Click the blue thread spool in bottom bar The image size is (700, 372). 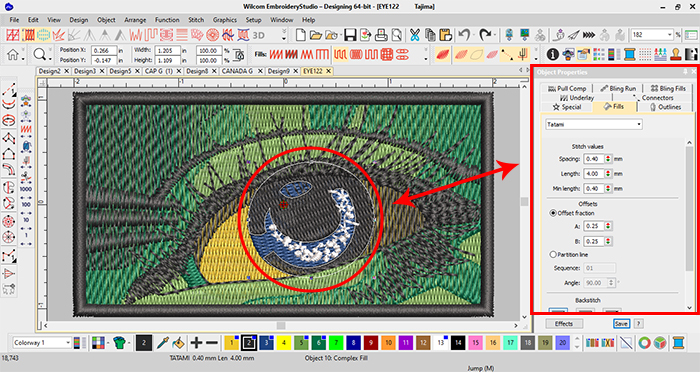click(679, 343)
